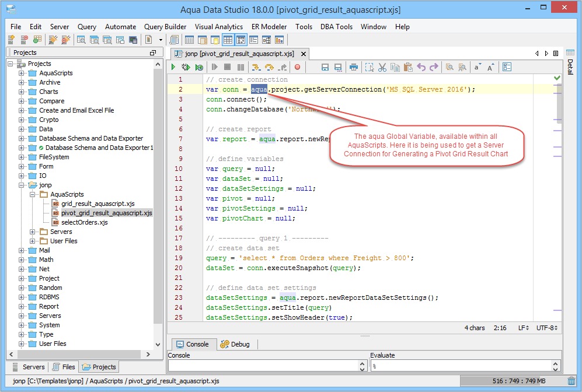The width and height of the screenshot is (582, 392).
Task: Click the Paste clipboard icon
Action: pos(408,68)
